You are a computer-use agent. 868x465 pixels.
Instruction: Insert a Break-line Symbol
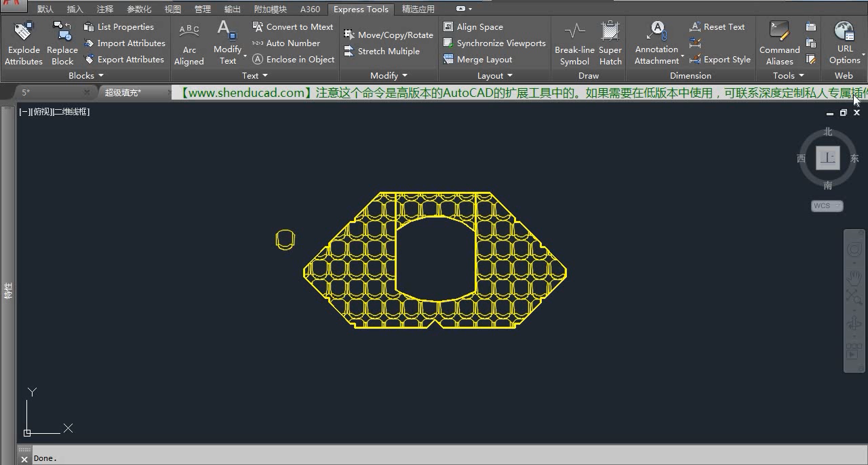574,44
